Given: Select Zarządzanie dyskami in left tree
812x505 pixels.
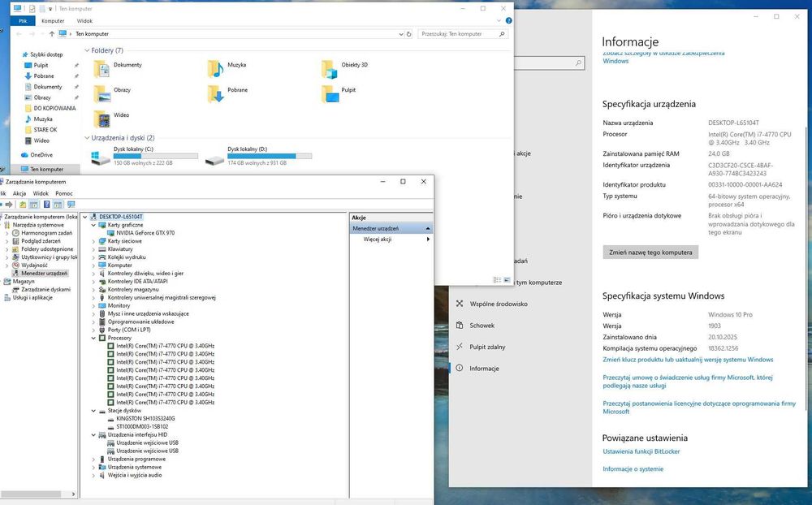Looking at the screenshot, I should coord(45,289).
